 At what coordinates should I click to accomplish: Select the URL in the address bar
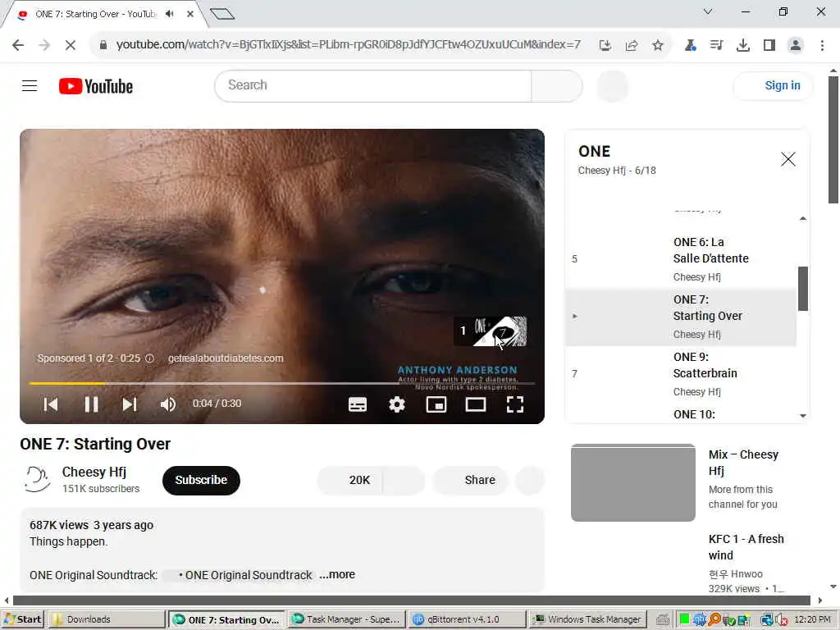click(348, 44)
